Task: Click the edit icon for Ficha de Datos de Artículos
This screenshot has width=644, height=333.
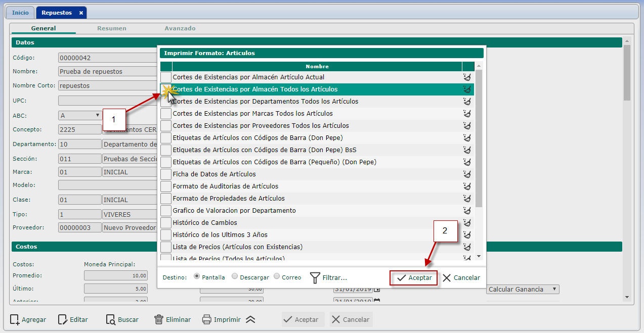Action: pos(467,174)
